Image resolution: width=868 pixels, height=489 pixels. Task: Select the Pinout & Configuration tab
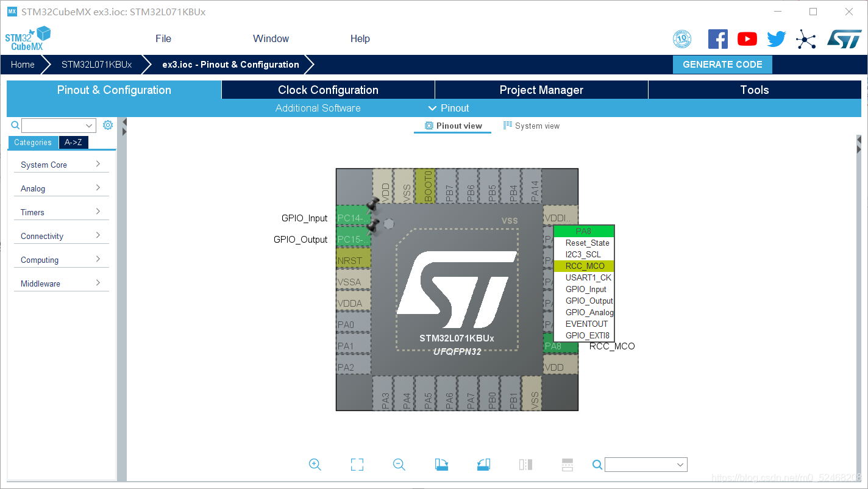pos(114,90)
